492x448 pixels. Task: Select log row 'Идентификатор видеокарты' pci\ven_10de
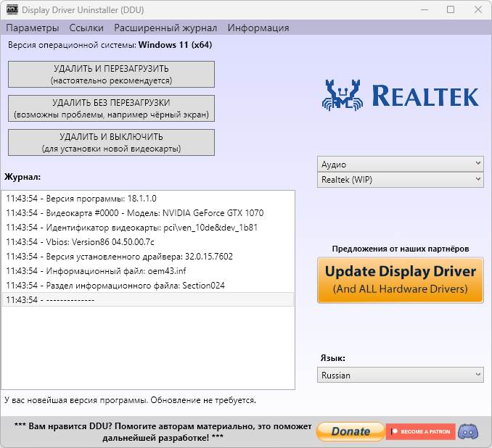point(147,228)
